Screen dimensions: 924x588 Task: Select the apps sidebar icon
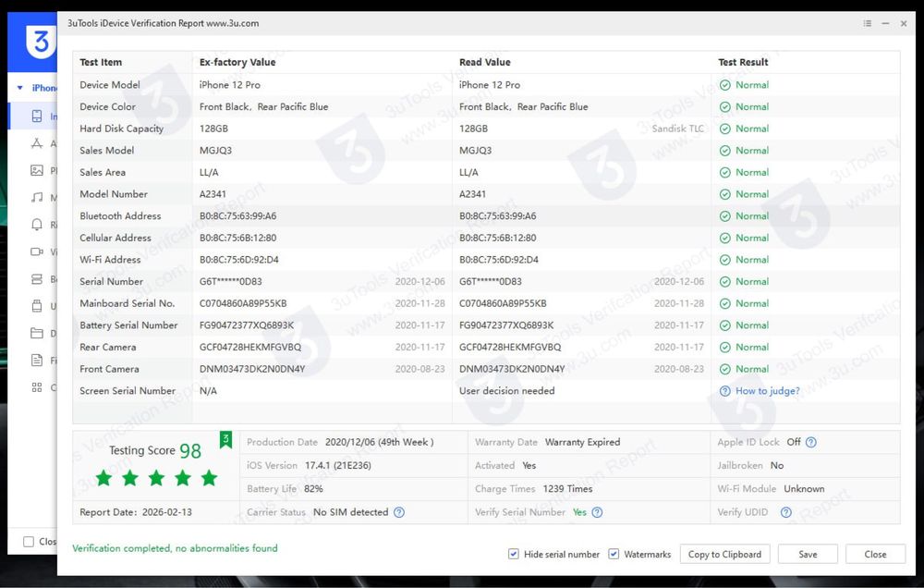click(x=37, y=143)
